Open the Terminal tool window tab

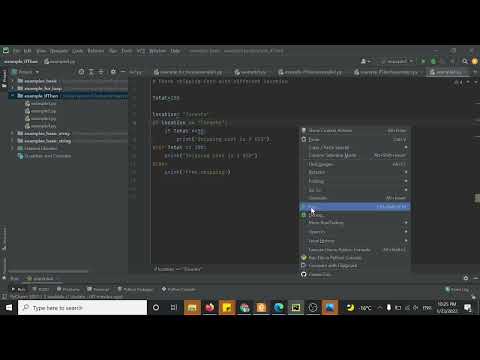98,289
